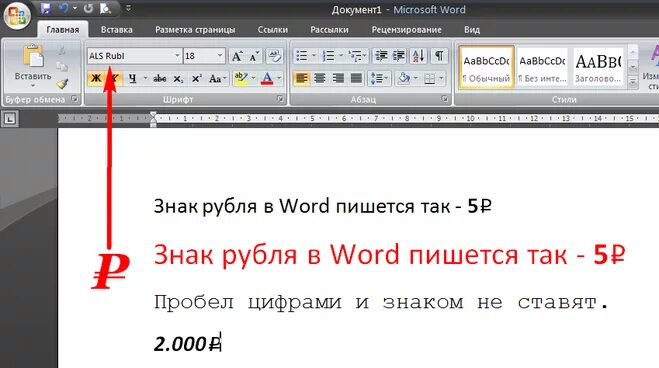Decrease the paragraph indent
This screenshot has height=368, width=659.
point(381,56)
